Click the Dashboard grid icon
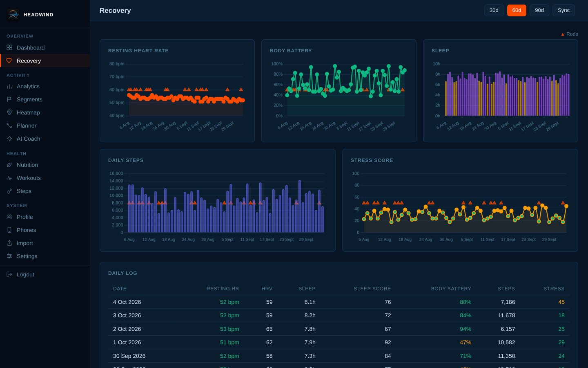Image resolution: width=588 pixels, height=368 pixels. point(9,47)
